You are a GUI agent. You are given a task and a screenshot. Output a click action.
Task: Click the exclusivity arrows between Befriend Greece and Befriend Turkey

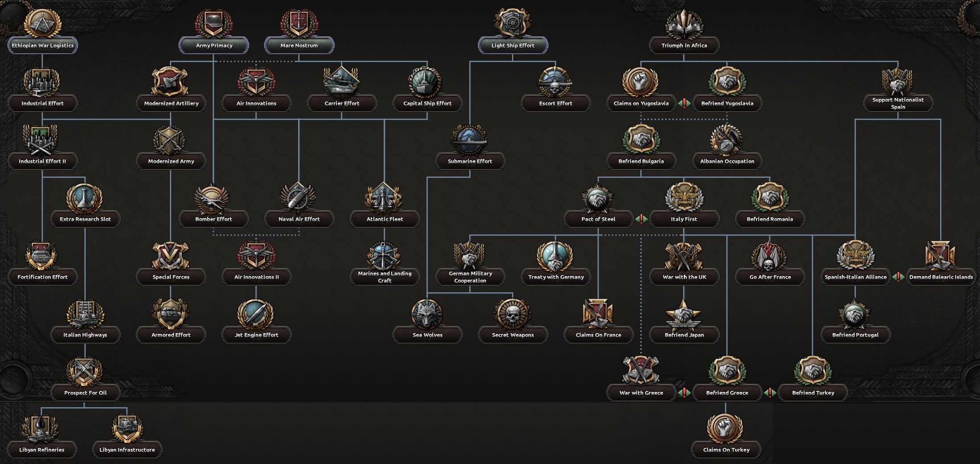[769, 393]
